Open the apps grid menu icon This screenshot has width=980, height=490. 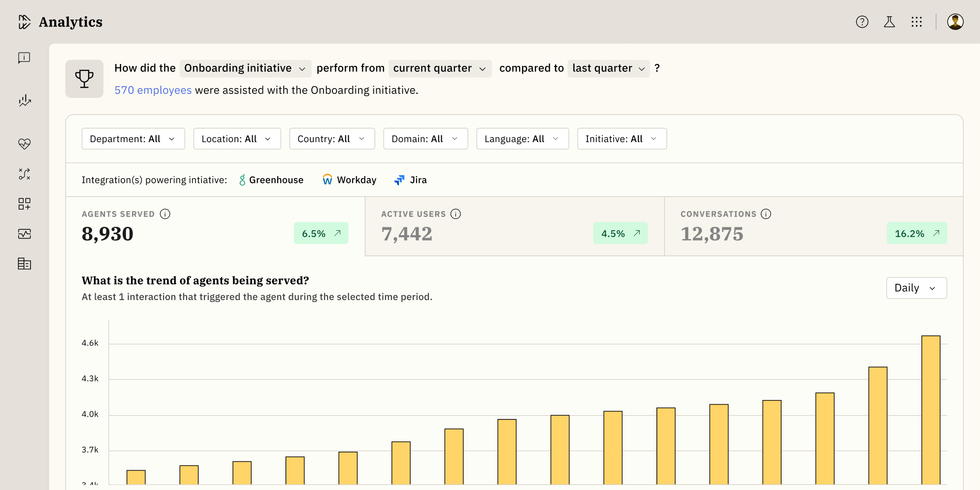coord(916,22)
